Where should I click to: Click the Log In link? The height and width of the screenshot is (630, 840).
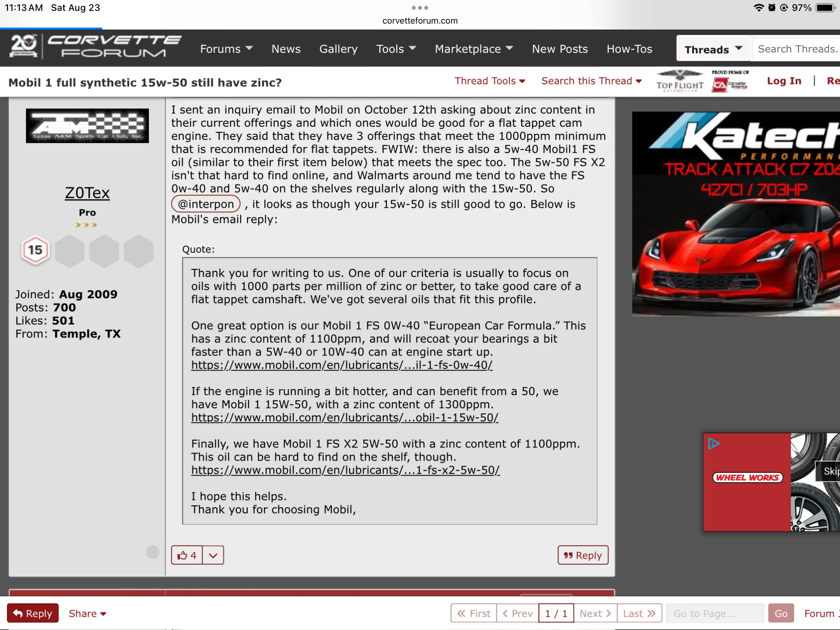point(784,81)
